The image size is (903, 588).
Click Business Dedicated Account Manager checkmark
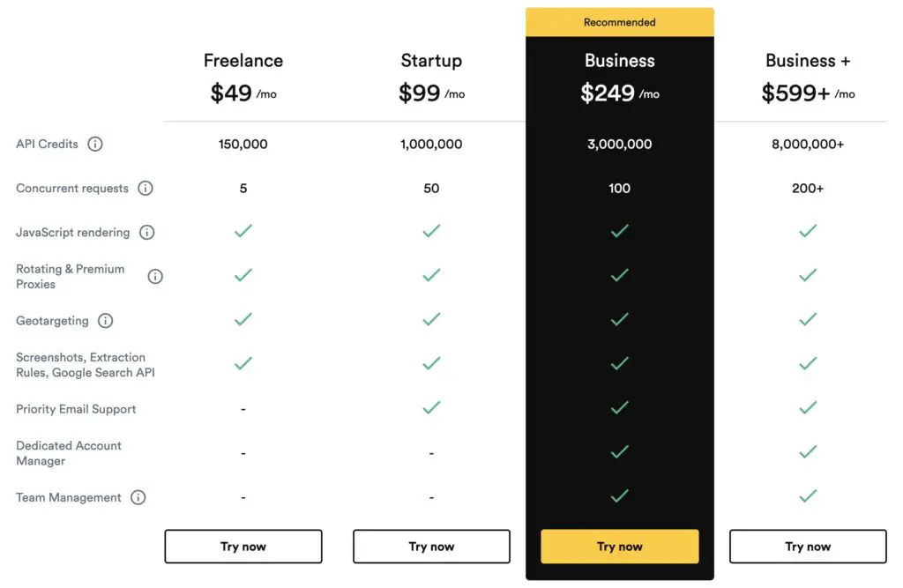[620, 451]
